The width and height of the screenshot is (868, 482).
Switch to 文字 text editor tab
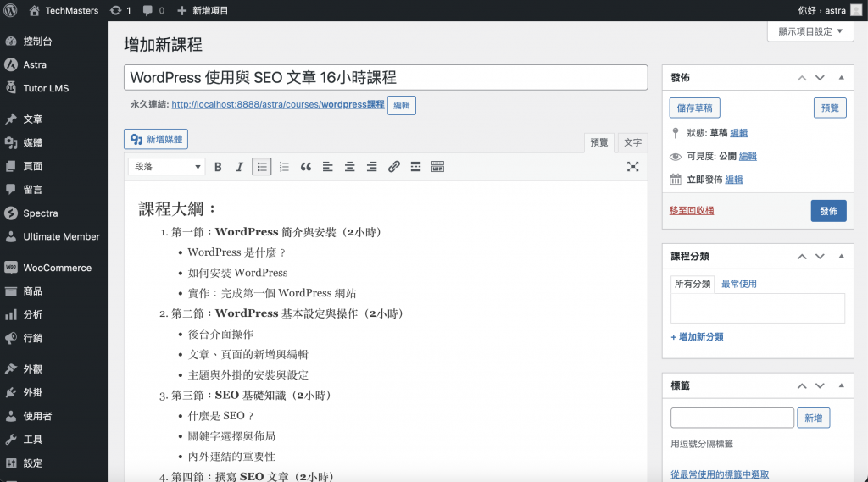point(632,142)
